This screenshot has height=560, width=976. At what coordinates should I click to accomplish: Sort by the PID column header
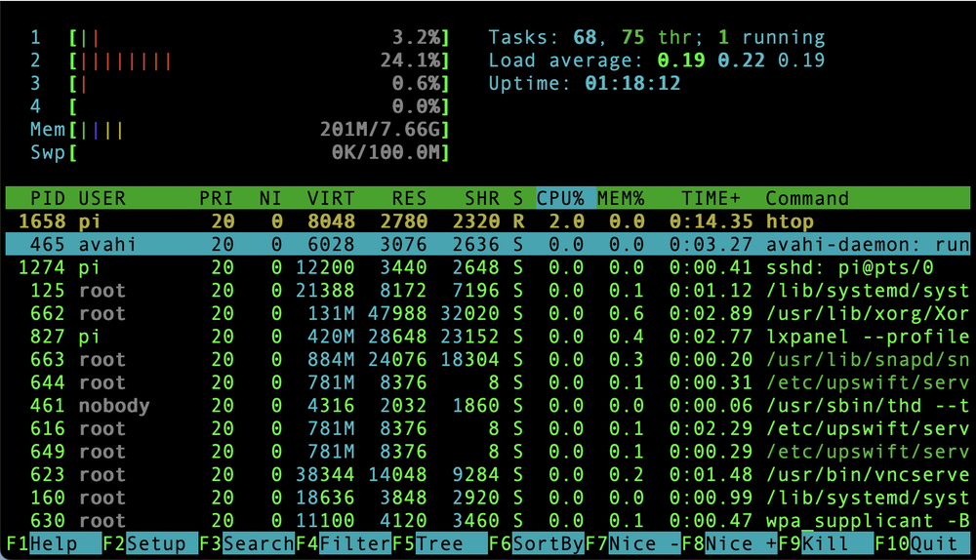pyautogui.click(x=48, y=198)
